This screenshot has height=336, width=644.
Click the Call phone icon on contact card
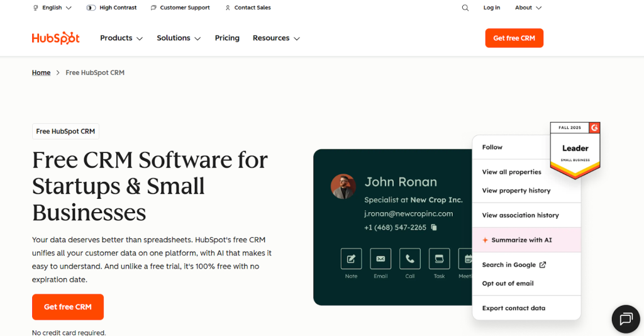410,259
